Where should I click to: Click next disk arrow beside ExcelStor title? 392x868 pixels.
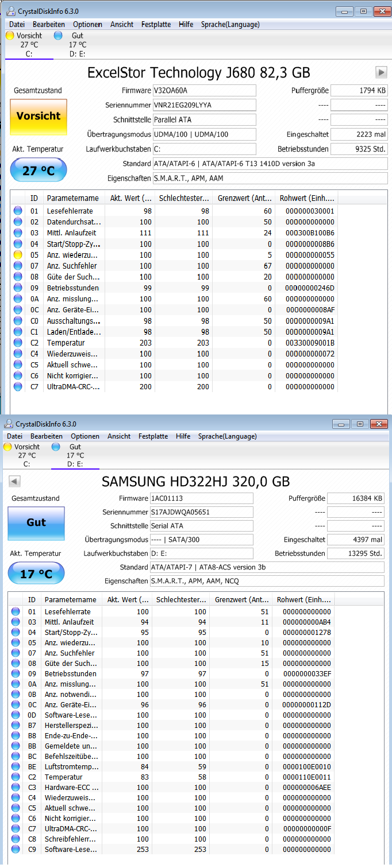381,72
